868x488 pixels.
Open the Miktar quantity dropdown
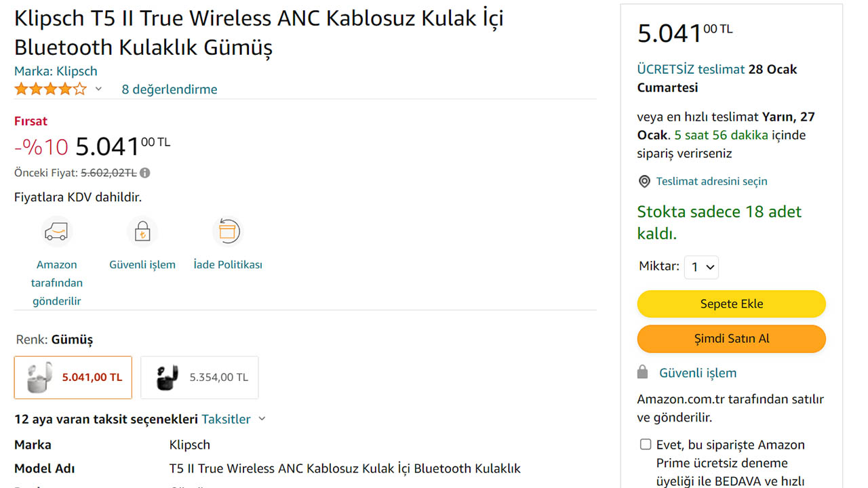point(701,267)
